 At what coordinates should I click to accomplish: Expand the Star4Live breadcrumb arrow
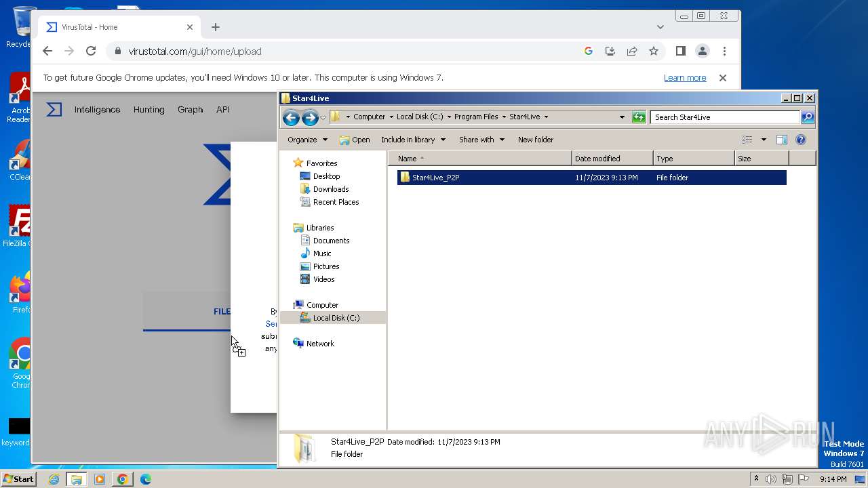click(546, 117)
